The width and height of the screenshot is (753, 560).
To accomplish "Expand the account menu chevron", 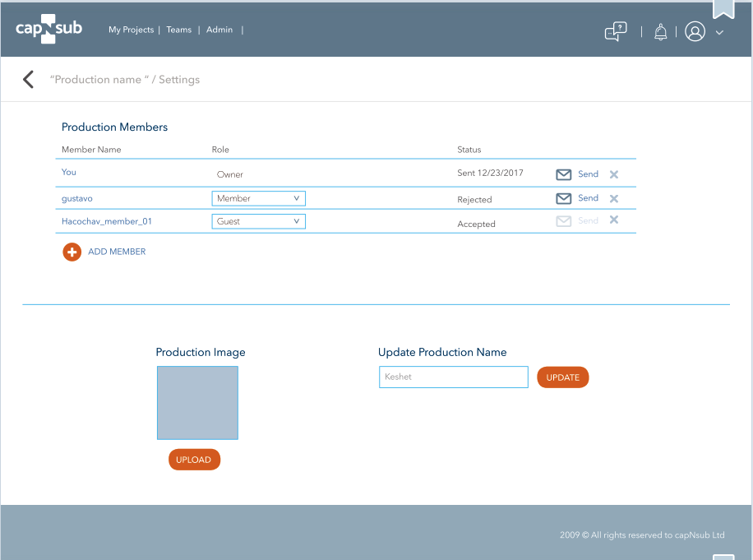I will click(719, 33).
